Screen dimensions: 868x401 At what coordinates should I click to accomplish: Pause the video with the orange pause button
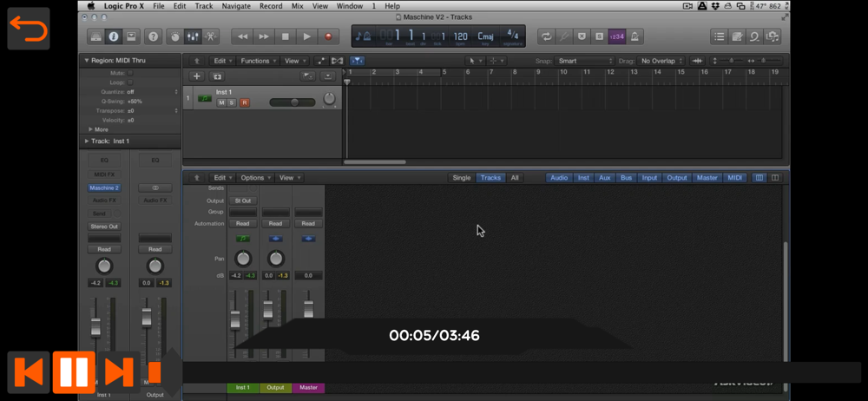pos(73,371)
